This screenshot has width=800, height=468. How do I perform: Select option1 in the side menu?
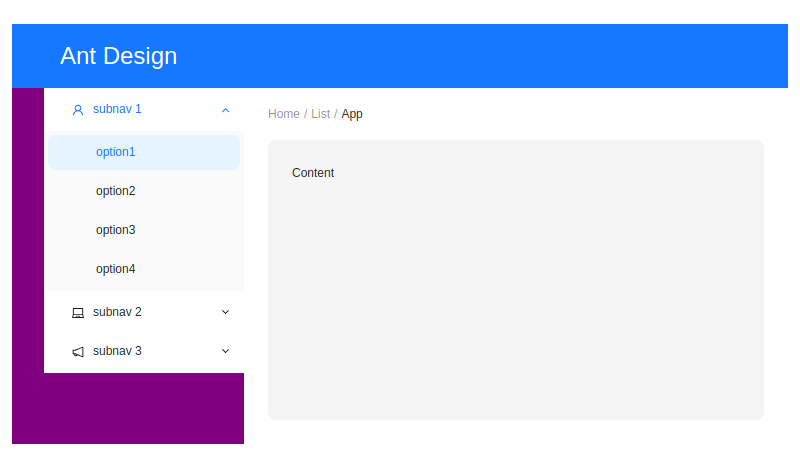tap(144, 152)
